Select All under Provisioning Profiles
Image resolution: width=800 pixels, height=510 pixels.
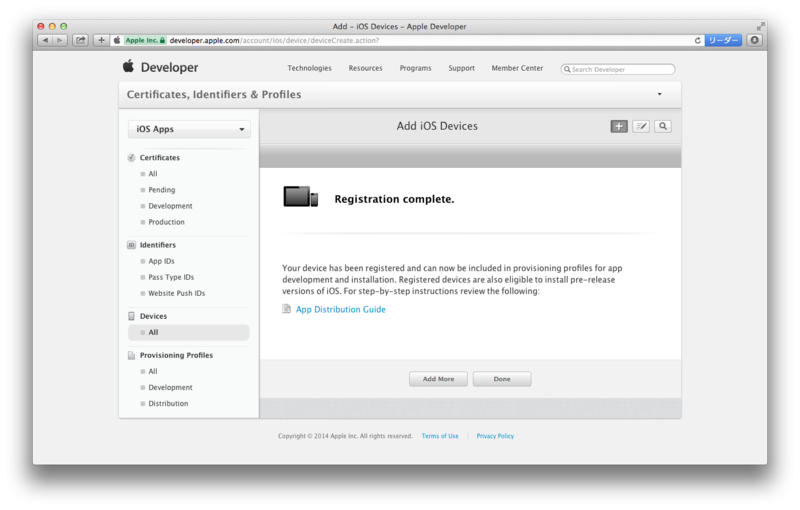pyautogui.click(x=153, y=371)
